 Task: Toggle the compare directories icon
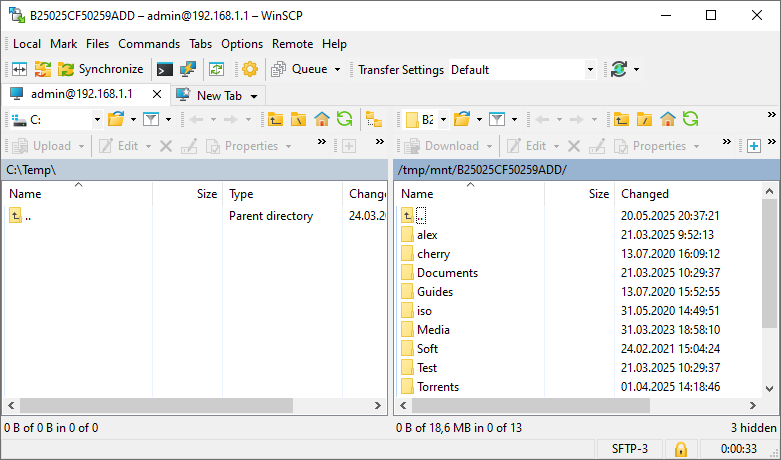pyautogui.click(x=19, y=70)
